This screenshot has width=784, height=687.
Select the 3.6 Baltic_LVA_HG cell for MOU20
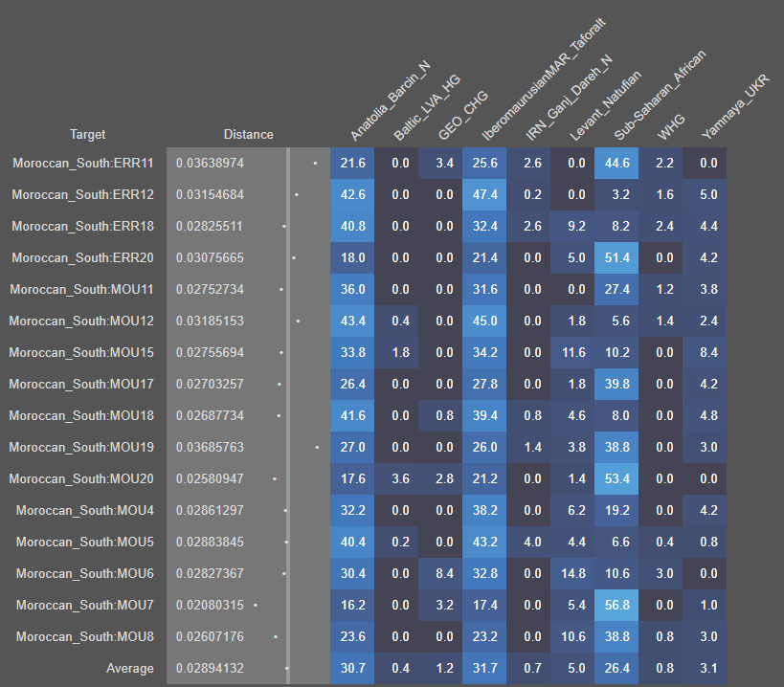click(x=396, y=479)
